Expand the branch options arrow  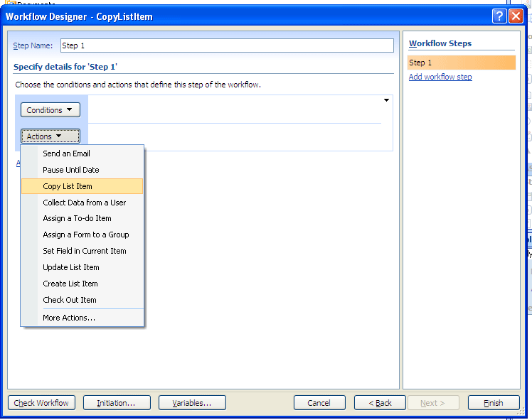coord(386,100)
